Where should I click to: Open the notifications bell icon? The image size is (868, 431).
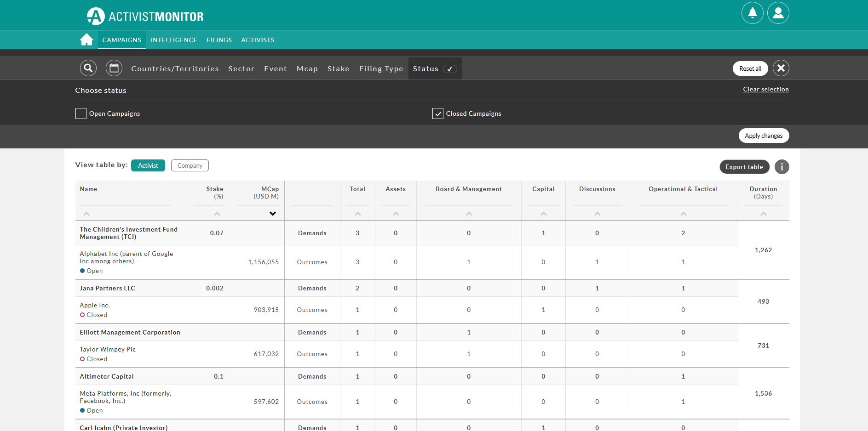(x=752, y=13)
